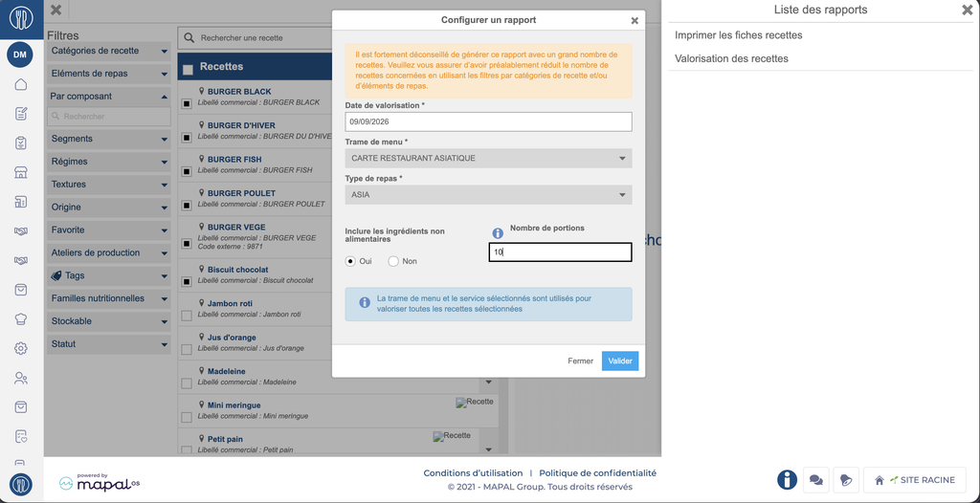Click the info icon beside Nombre de portions

click(498, 233)
